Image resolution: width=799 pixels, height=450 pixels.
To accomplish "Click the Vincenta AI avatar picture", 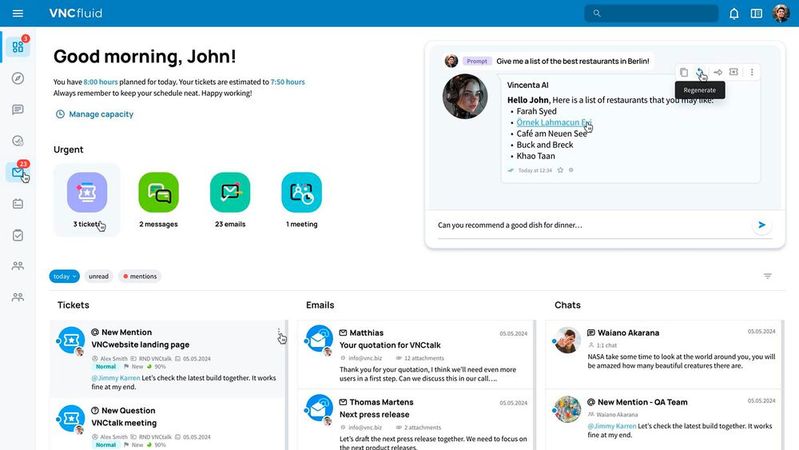I will click(x=465, y=96).
